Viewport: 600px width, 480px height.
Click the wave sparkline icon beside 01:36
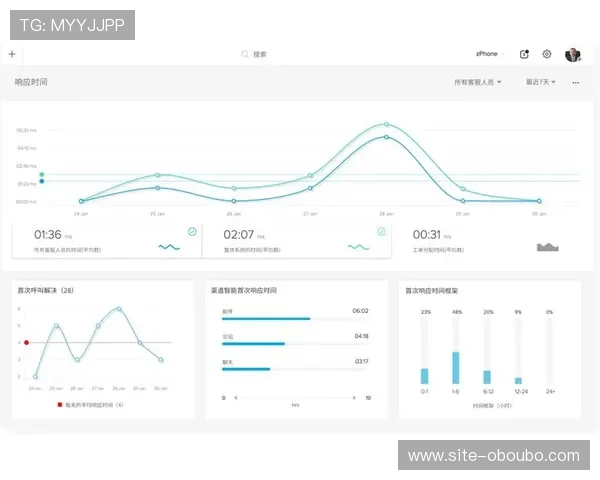(x=168, y=246)
